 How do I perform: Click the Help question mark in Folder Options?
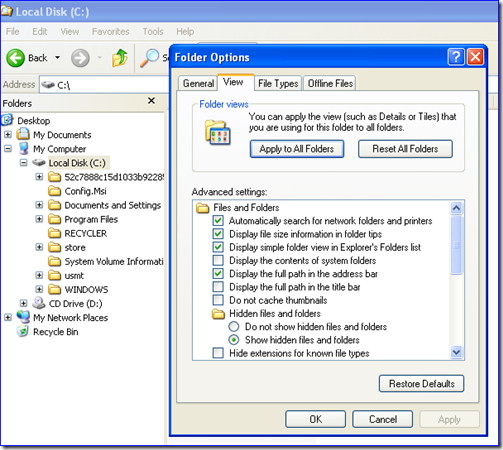pos(456,57)
